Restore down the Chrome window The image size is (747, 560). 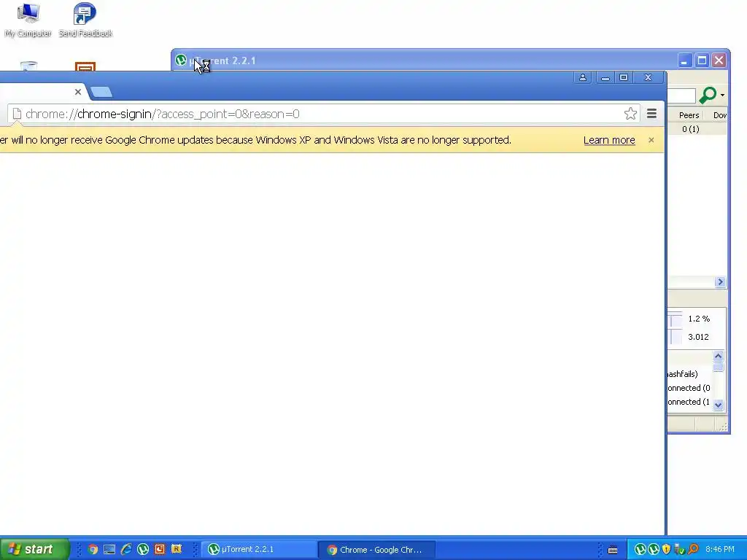624,77
